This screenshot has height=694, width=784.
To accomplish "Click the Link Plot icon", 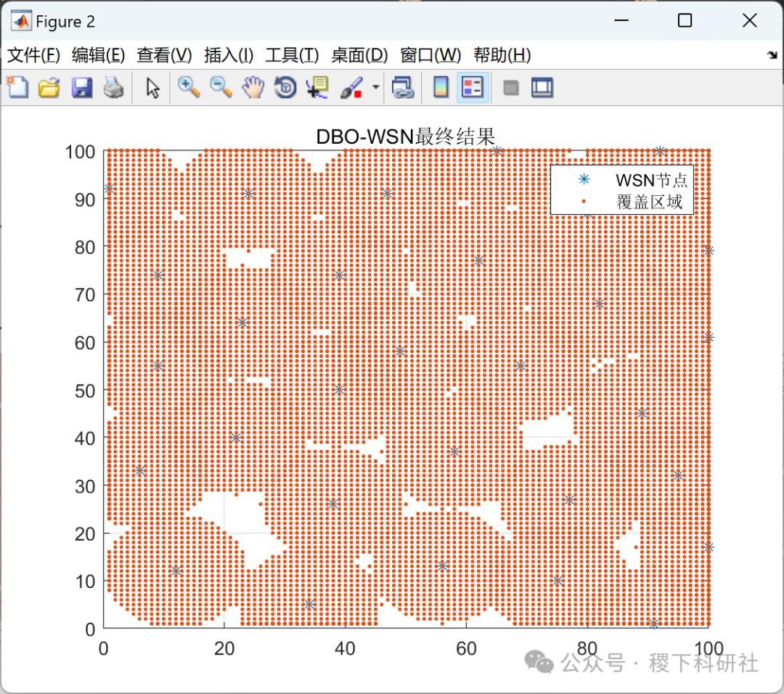I will 402,88.
